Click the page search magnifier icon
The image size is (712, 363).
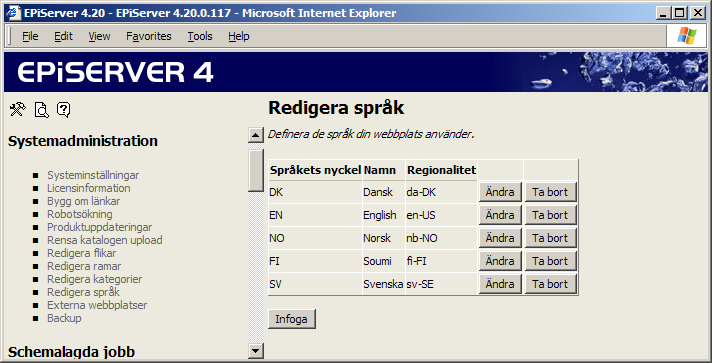(41, 110)
